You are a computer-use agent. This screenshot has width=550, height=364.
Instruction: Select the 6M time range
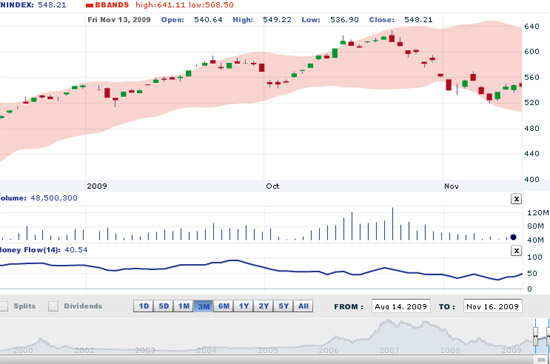point(223,306)
